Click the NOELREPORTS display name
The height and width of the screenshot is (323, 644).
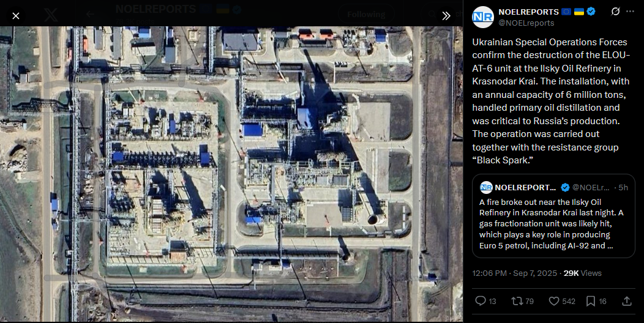[528, 12]
